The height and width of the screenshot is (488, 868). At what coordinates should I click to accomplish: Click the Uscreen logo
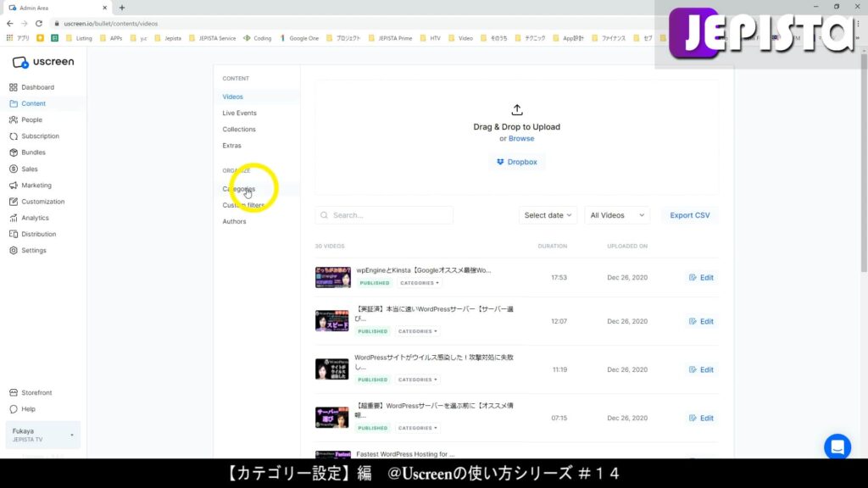[x=43, y=62]
